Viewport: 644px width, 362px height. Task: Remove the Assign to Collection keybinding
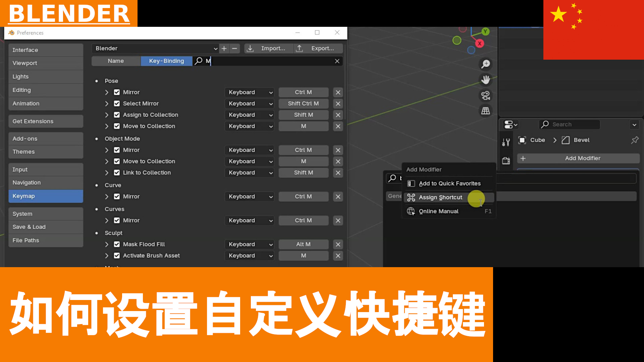click(x=338, y=115)
